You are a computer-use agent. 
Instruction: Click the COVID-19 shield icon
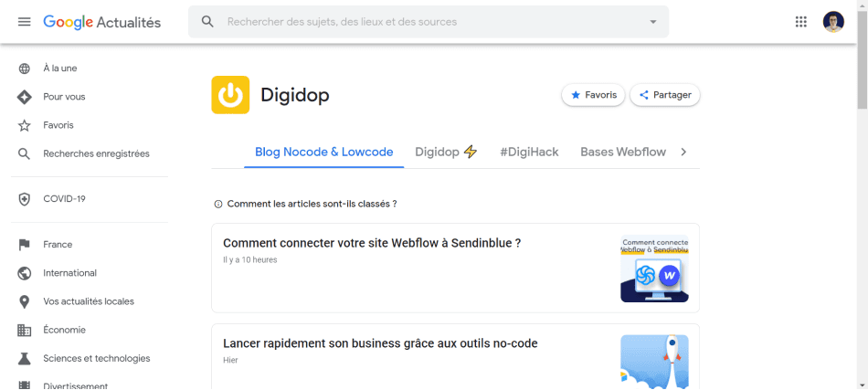click(24, 199)
